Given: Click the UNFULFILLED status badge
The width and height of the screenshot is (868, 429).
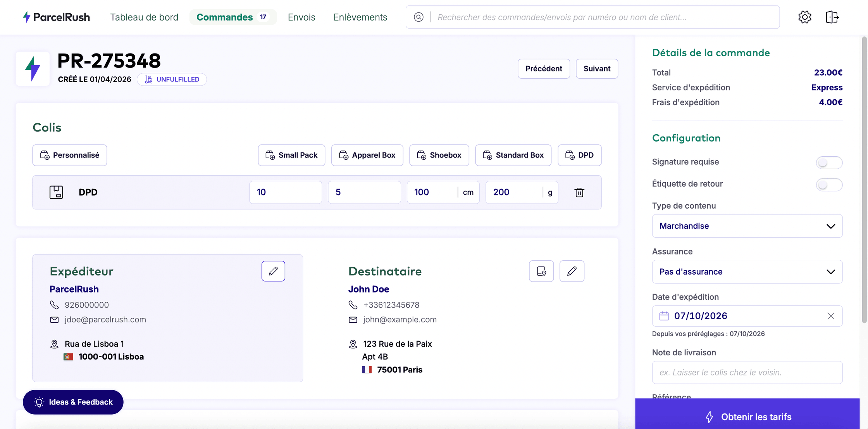Looking at the screenshot, I should 172,80.
